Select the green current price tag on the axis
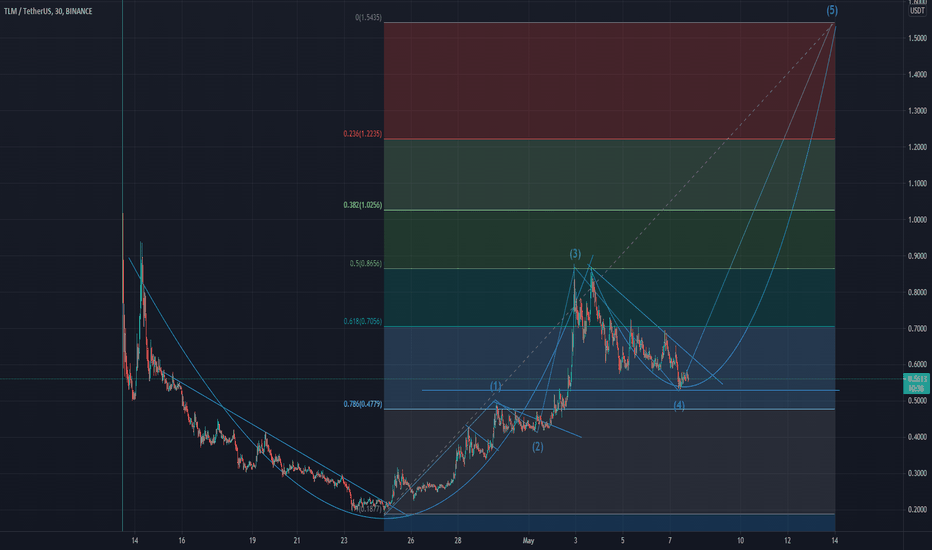The height and width of the screenshot is (550, 932). click(x=916, y=384)
